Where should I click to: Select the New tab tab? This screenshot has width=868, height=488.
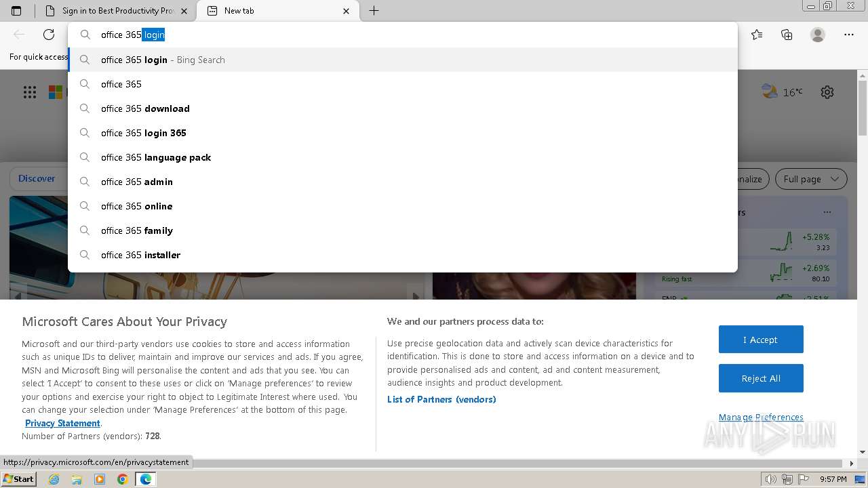tap(278, 11)
